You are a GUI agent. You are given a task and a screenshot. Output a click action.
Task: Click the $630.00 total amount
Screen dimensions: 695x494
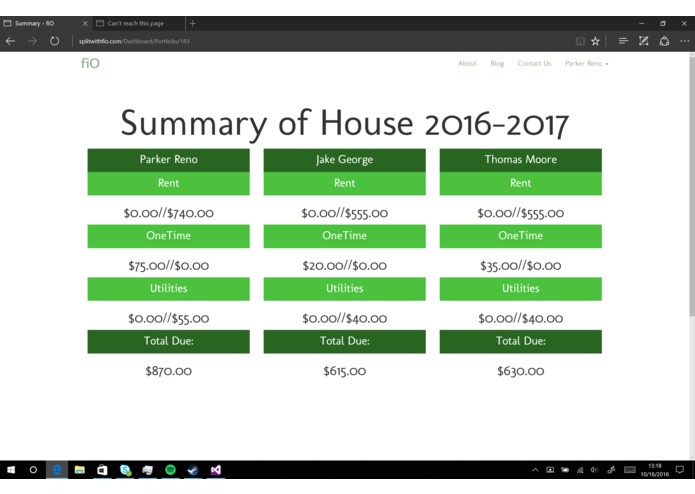(520, 371)
